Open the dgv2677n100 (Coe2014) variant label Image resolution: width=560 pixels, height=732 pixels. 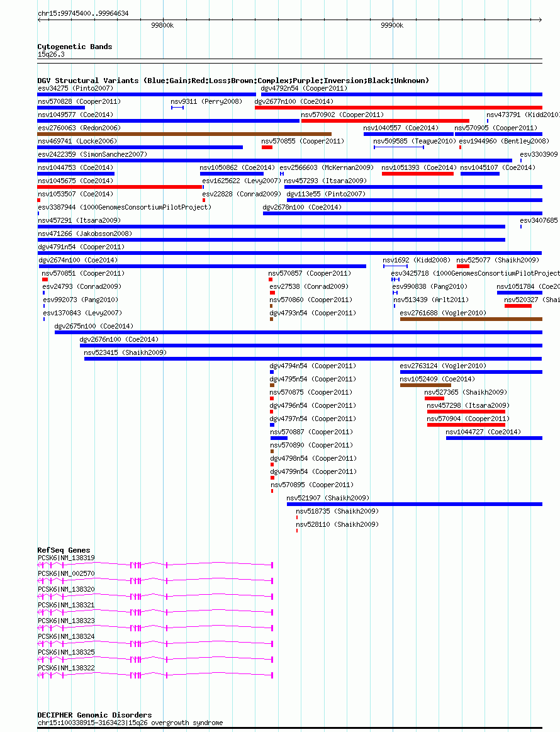coord(294,101)
